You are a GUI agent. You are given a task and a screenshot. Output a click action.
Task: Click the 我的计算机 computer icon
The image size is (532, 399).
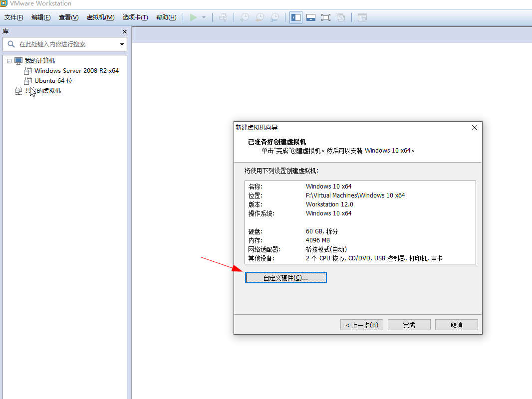click(18, 61)
